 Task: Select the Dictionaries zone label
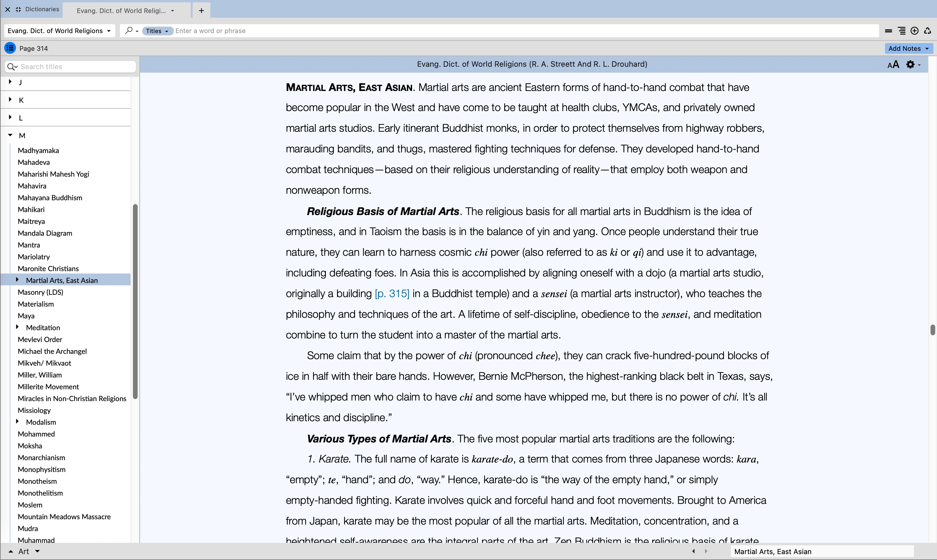[42, 9]
